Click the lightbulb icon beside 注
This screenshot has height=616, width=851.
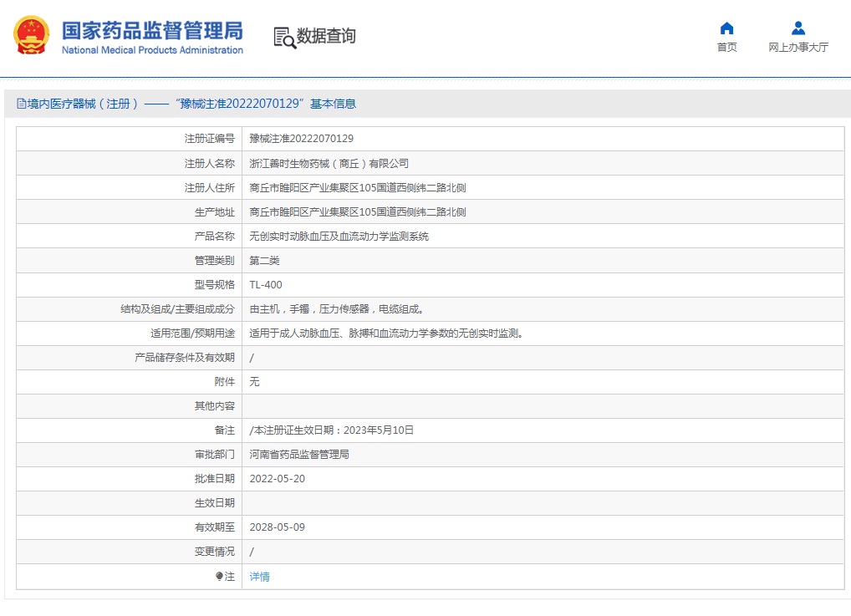click(x=220, y=577)
